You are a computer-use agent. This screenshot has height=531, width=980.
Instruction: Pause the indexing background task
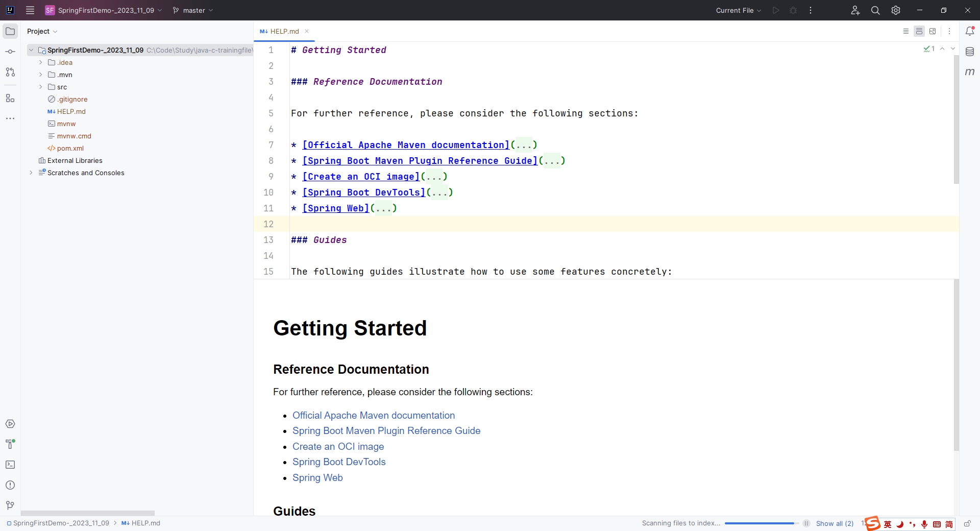(806, 523)
